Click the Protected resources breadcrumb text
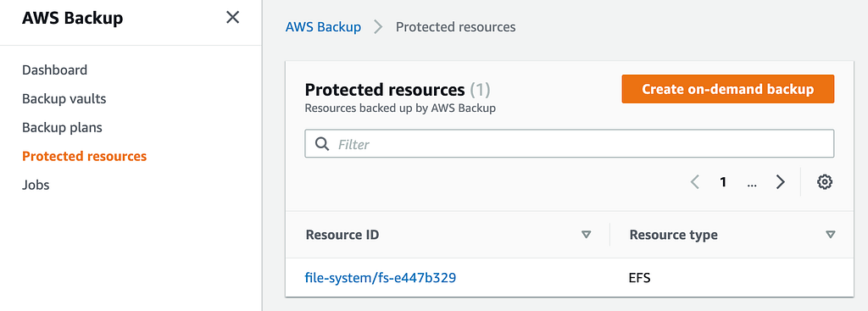This screenshot has height=311, width=868. pyautogui.click(x=455, y=26)
